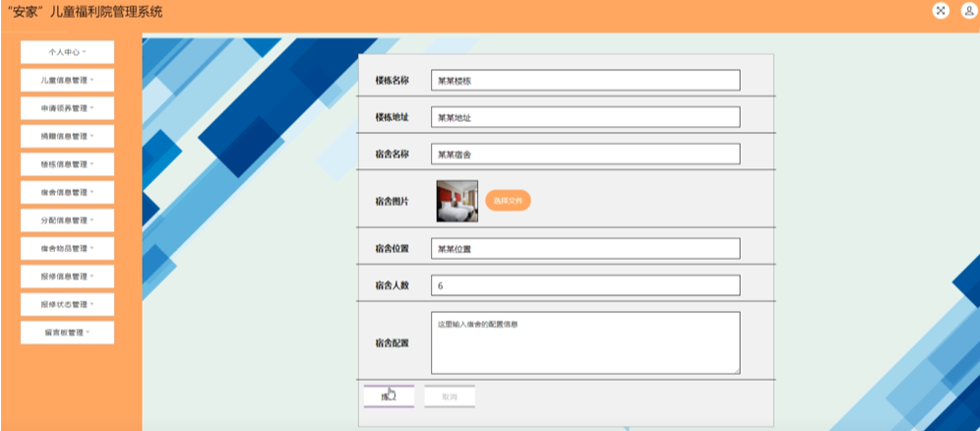This screenshot has height=431, width=980.
Task: Click the 宿舍配置 field label
Action: (392, 342)
